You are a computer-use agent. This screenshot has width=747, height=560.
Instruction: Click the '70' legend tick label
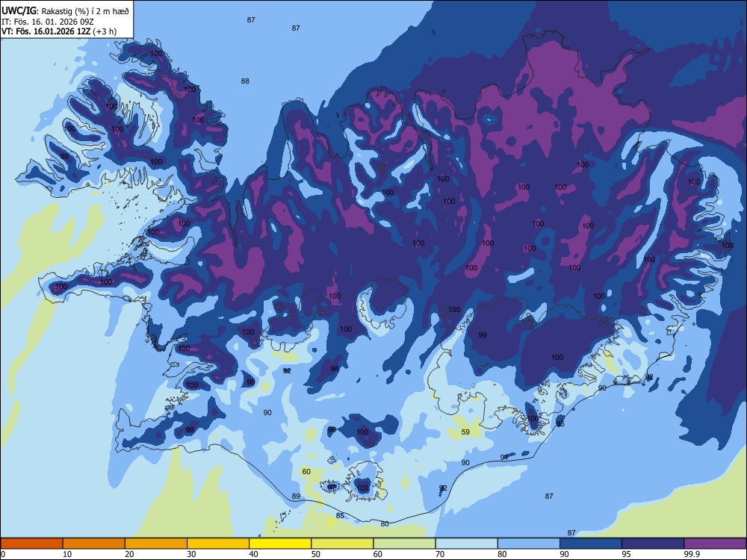(440, 554)
